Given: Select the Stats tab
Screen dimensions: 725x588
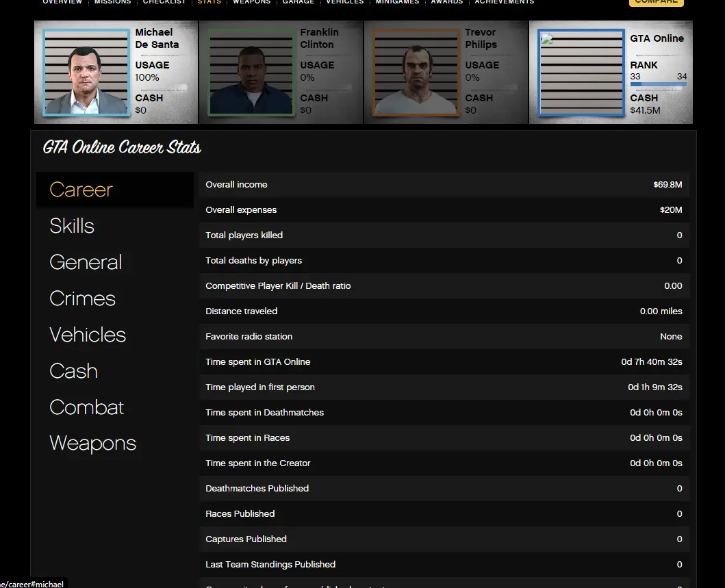Looking at the screenshot, I should 209,2.
